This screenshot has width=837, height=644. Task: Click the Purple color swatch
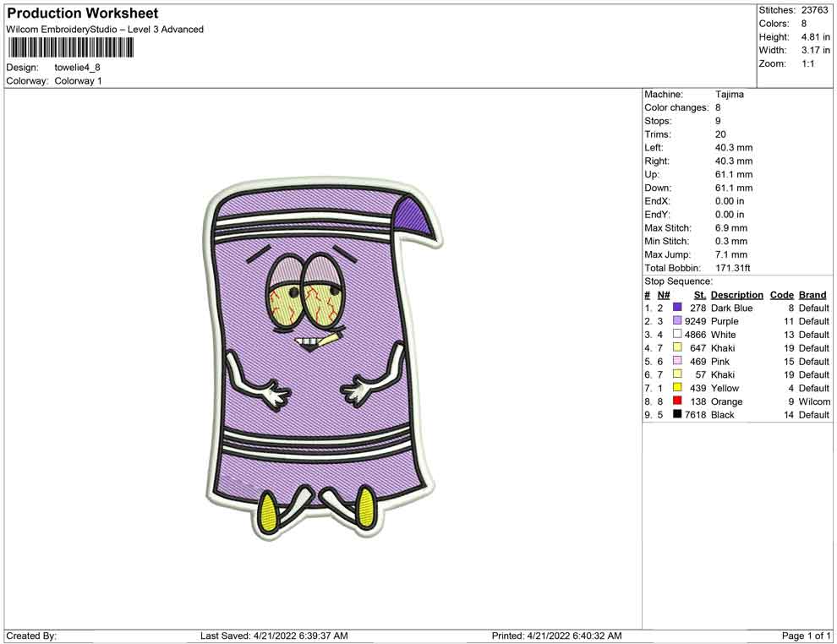[677, 320]
